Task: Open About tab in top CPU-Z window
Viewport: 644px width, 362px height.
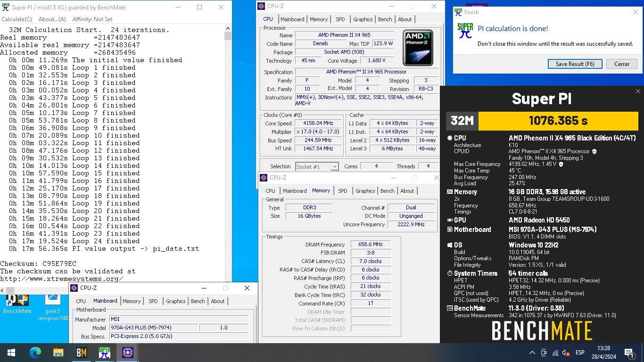Action: pyautogui.click(x=405, y=19)
